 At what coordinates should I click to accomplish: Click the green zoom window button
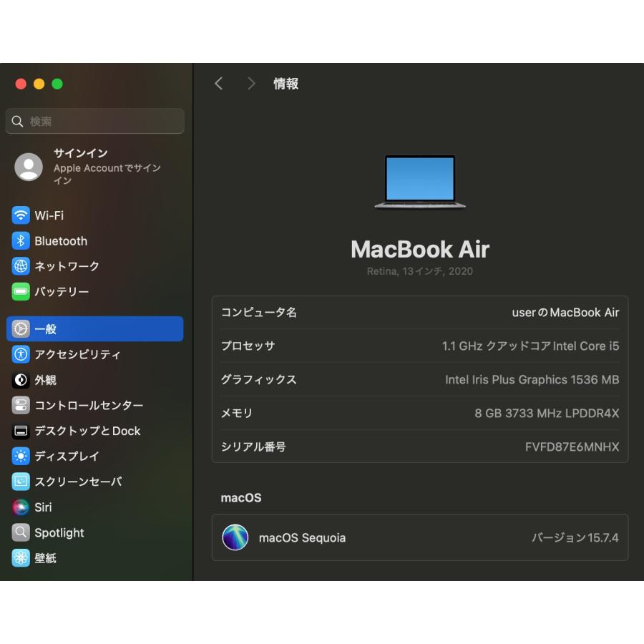[x=57, y=84]
